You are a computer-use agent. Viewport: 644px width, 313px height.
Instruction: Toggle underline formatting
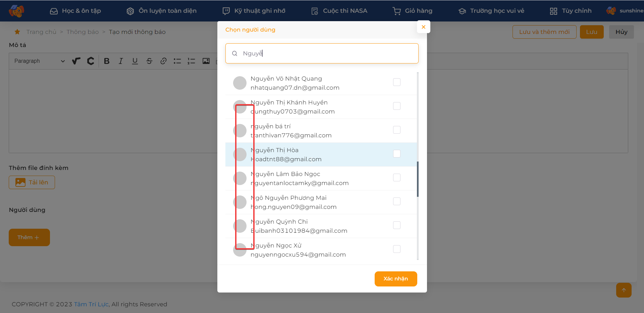pos(135,61)
